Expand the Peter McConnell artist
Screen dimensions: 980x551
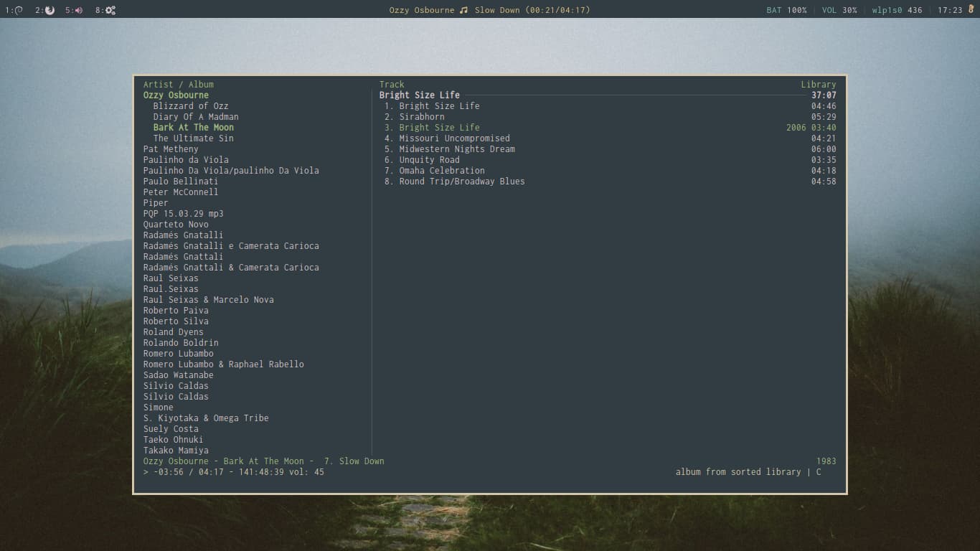pos(181,192)
